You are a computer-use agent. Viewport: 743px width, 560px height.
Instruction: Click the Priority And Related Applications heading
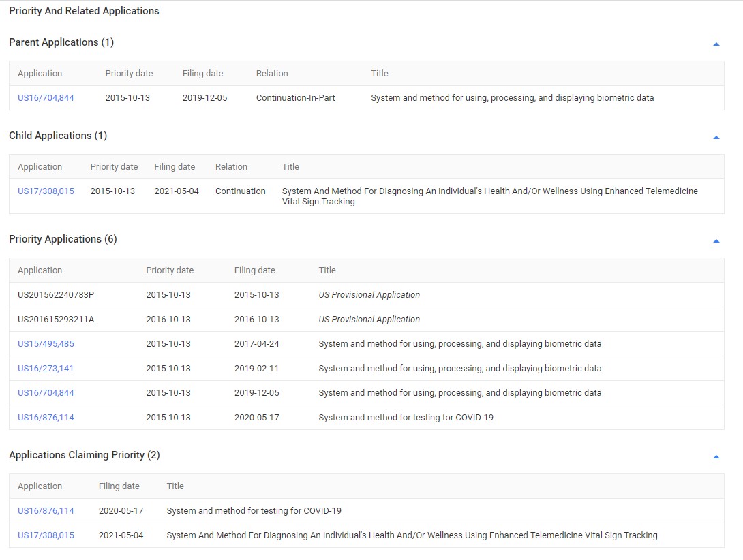pyautogui.click(x=84, y=11)
